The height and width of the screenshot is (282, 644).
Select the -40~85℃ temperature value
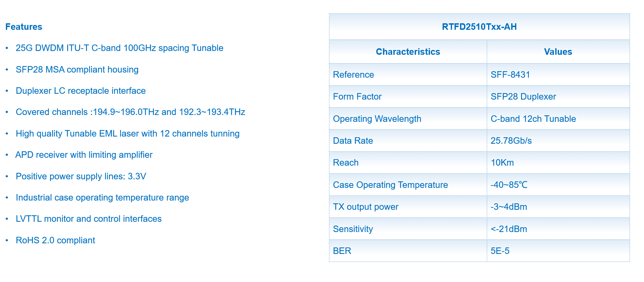pos(509,185)
